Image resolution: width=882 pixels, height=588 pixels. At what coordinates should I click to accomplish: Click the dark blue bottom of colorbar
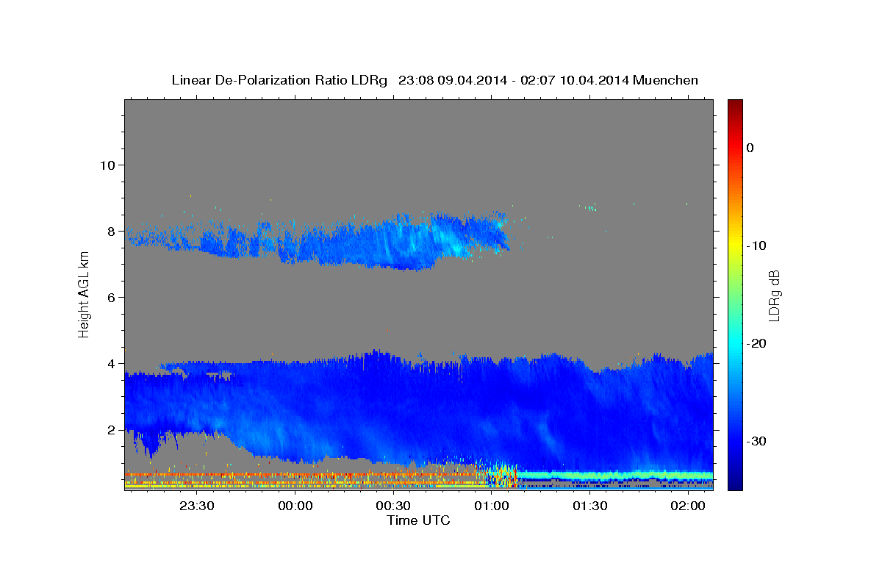tap(735, 481)
